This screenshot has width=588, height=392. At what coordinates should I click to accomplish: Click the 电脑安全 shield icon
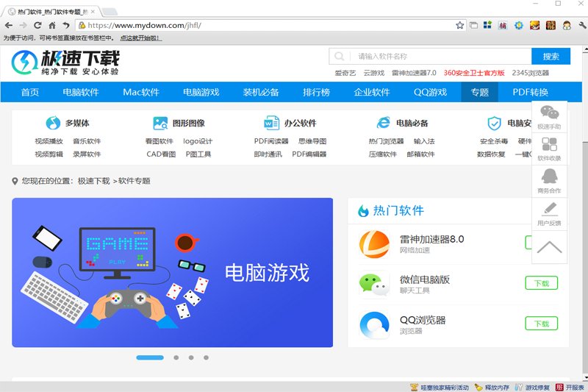pyautogui.click(x=494, y=123)
